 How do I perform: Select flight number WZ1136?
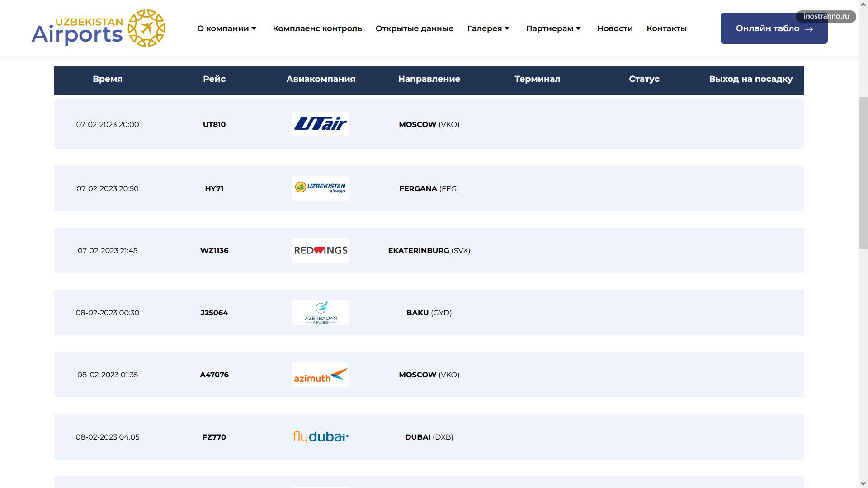pos(214,250)
